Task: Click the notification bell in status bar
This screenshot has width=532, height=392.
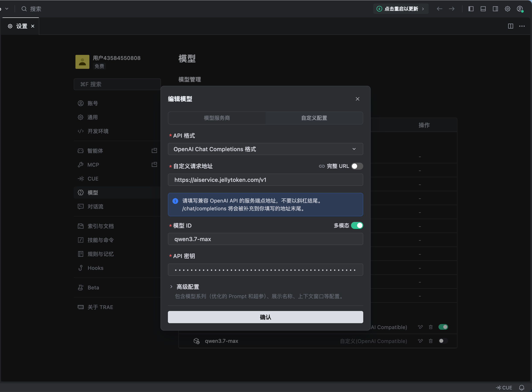Action: pos(522,387)
